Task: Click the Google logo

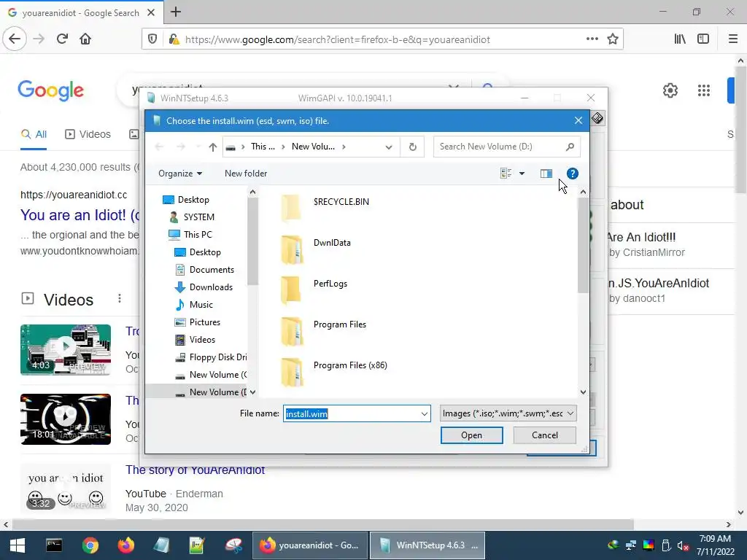Action: tap(51, 90)
